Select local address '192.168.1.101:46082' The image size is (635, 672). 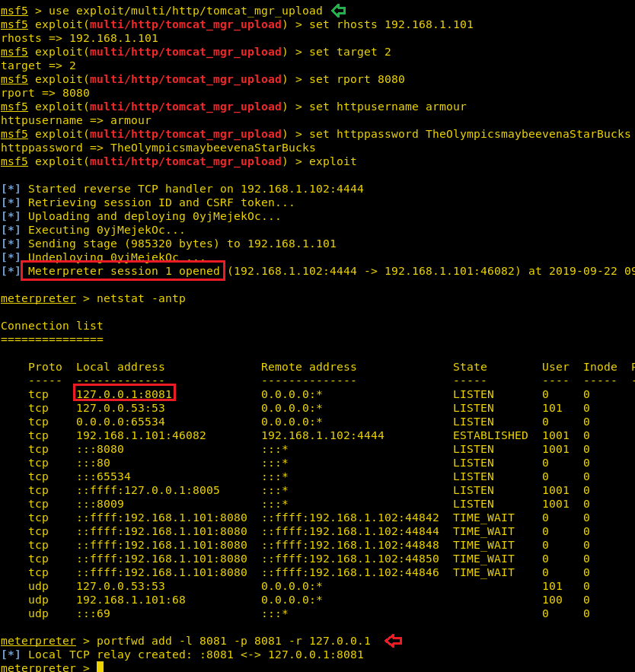pos(141,435)
